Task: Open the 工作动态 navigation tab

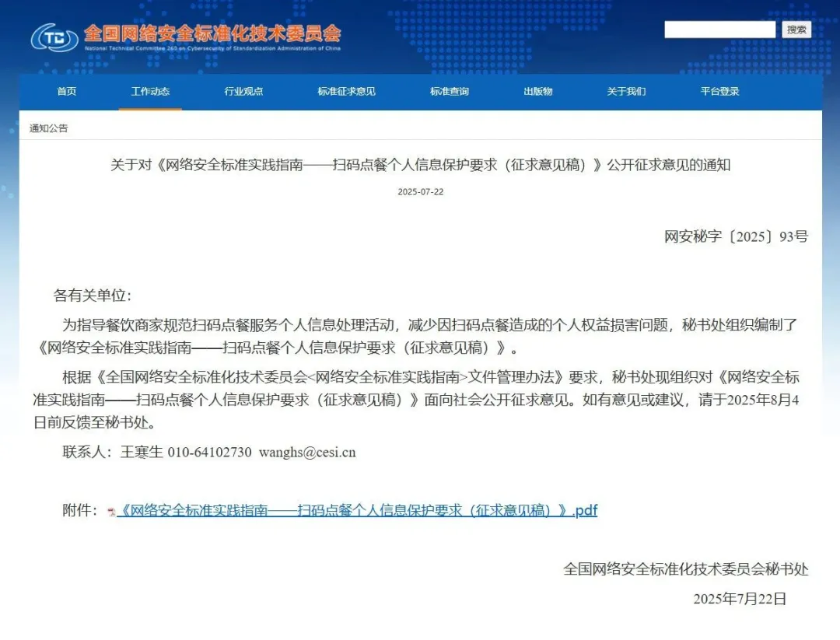Action: 150,92
